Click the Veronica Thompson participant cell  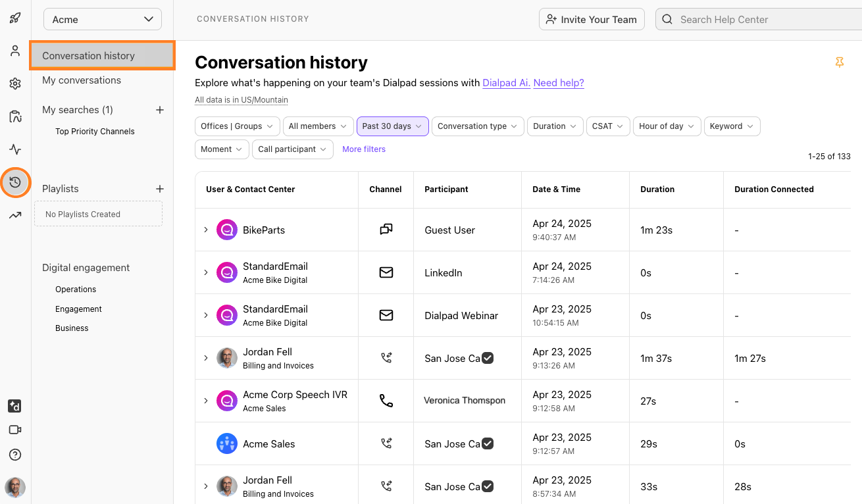point(465,401)
